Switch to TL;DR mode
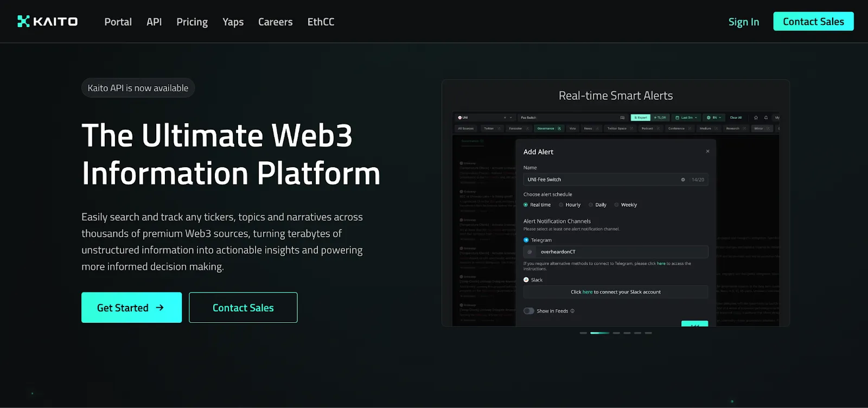The width and height of the screenshot is (868, 408). coord(660,118)
